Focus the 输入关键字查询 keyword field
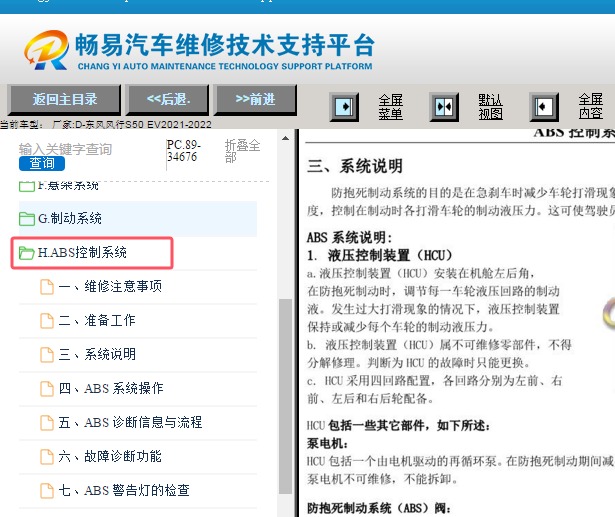This screenshot has height=517, width=615. coord(66,149)
